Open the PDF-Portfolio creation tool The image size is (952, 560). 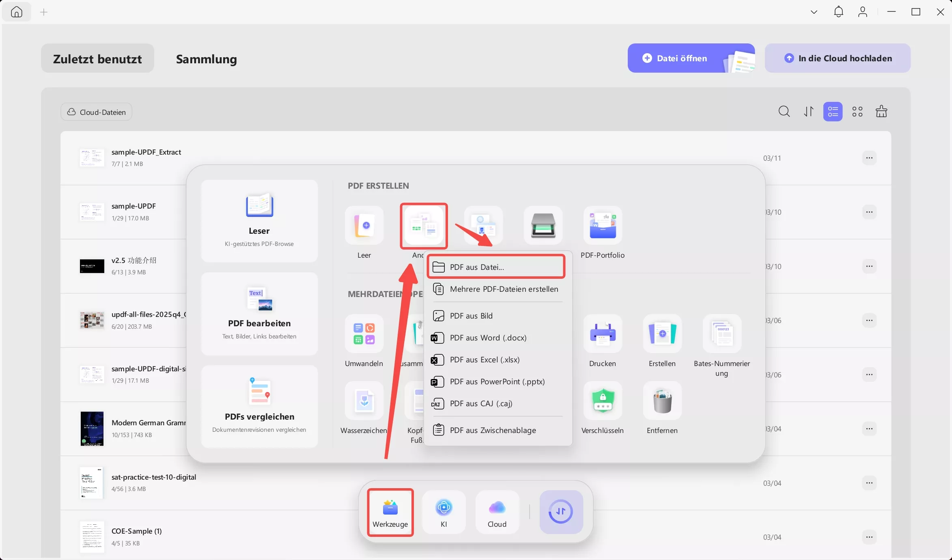pyautogui.click(x=602, y=226)
